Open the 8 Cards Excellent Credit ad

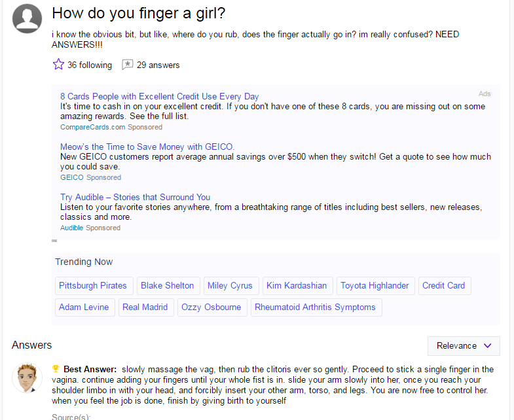159,96
